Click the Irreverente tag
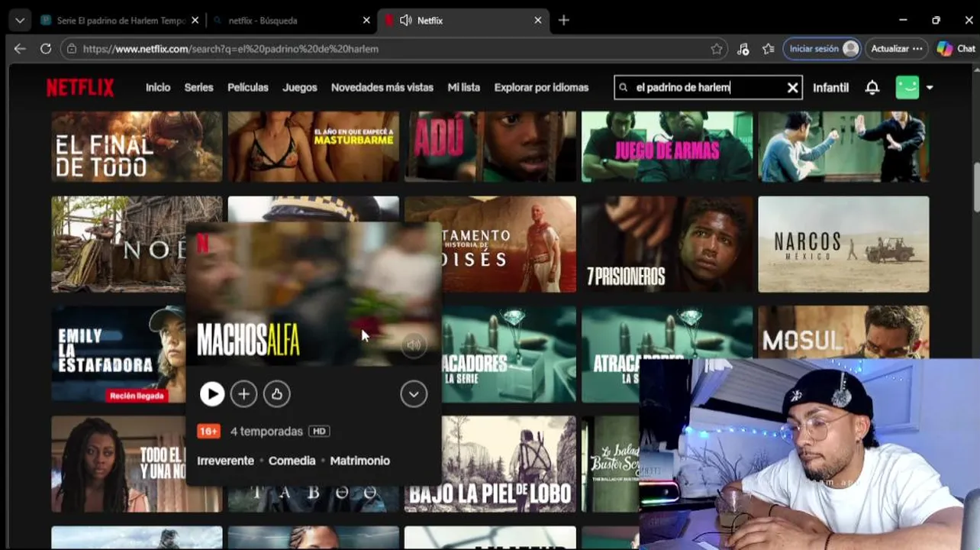The image size is (980, 550). click(225, 461)
